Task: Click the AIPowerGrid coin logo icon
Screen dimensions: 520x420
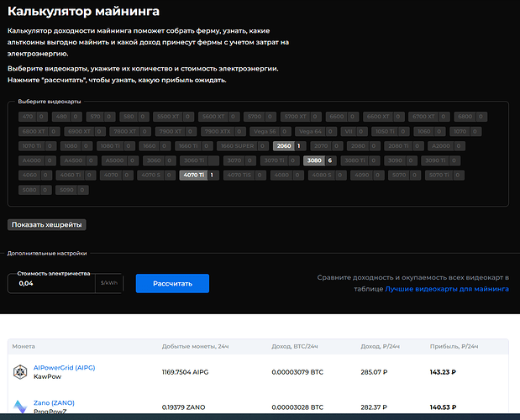Action: coord(20,372)
